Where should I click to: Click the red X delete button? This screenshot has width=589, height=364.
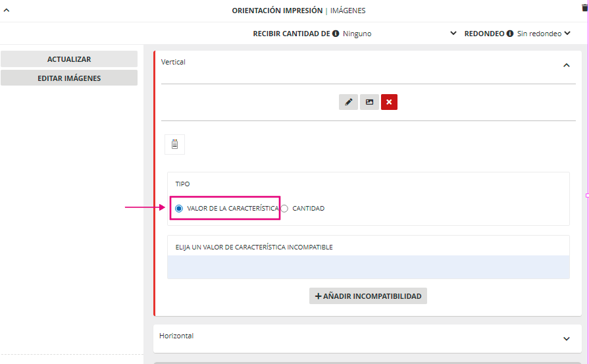tap(389, 102)
